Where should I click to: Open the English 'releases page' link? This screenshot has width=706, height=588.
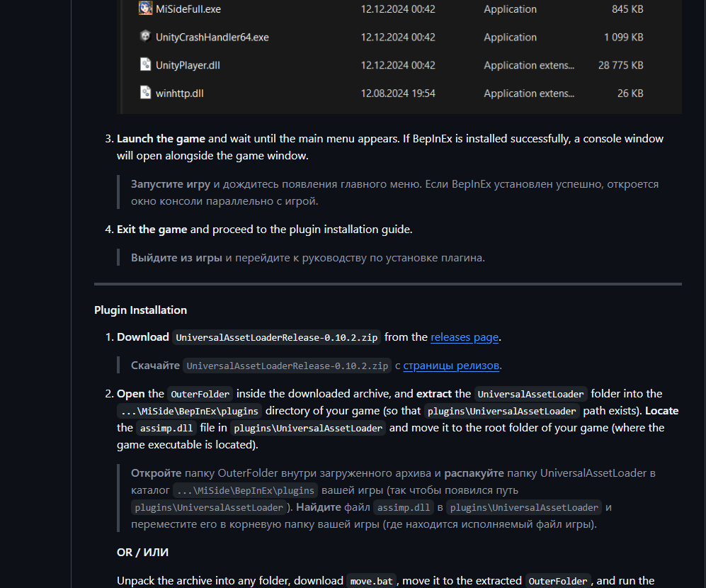point(465,337)
